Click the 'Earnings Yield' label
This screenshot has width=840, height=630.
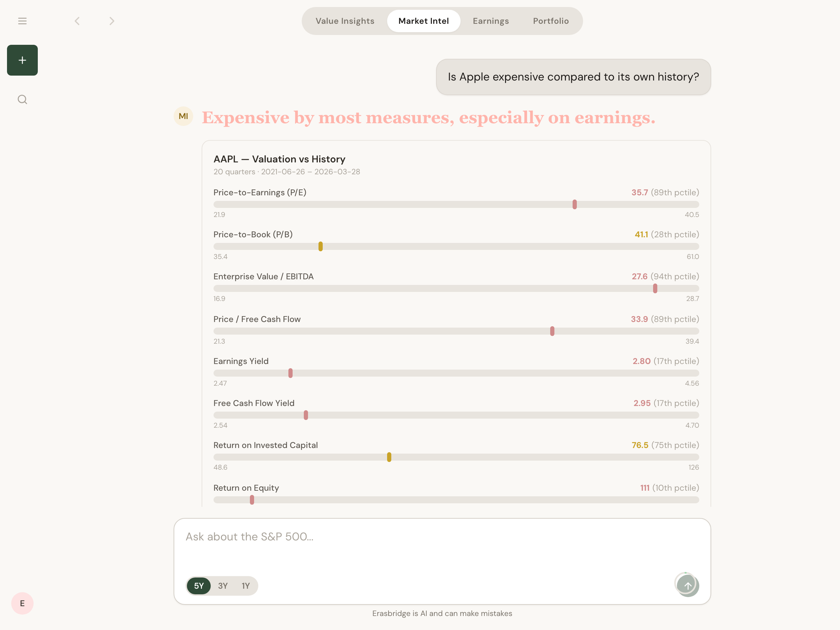[241, 361]
